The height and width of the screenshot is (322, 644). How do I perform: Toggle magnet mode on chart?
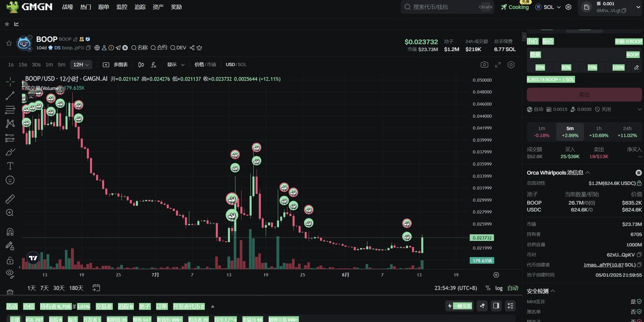pyautogui.click(x=10, y=232)
